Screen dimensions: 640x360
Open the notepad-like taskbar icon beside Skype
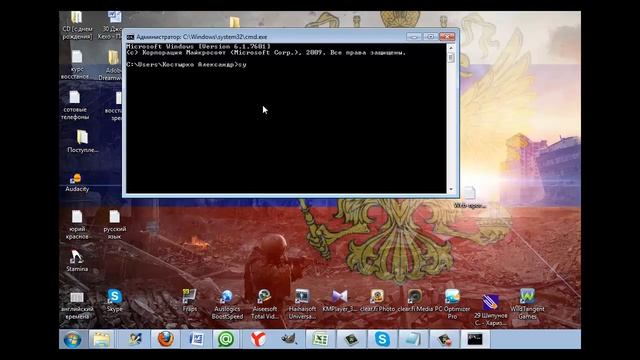pos(413,339)
